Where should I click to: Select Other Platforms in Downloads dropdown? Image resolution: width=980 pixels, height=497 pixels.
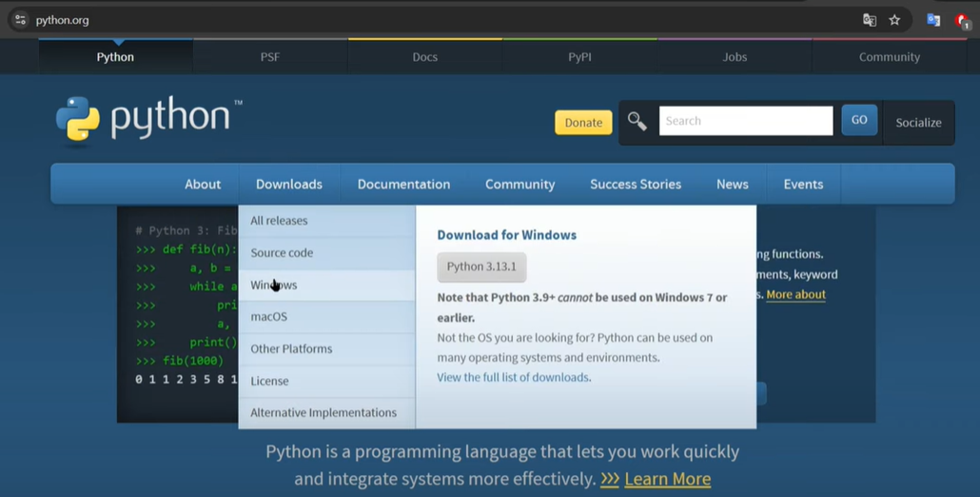point(327,348)
